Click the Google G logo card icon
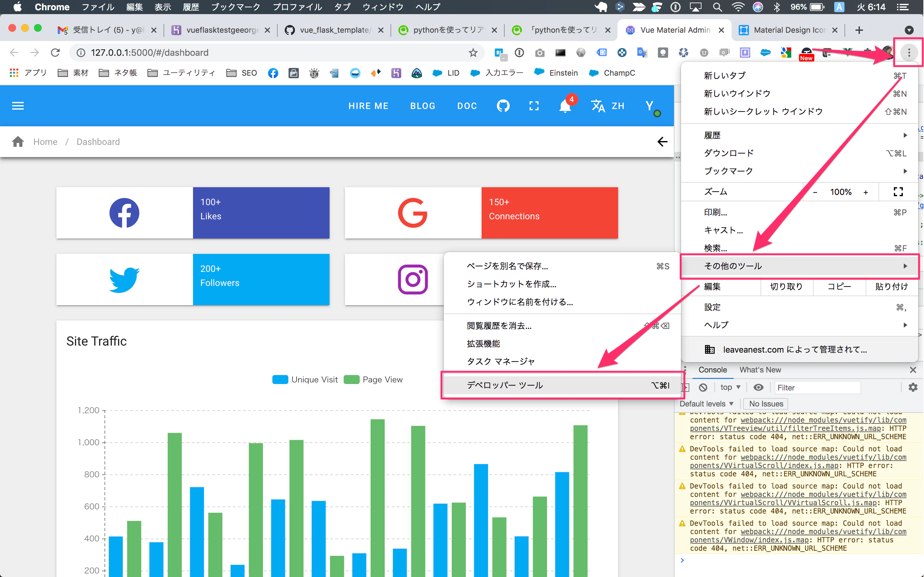Viewport: 924px width, 577px height. coord(413,213)
